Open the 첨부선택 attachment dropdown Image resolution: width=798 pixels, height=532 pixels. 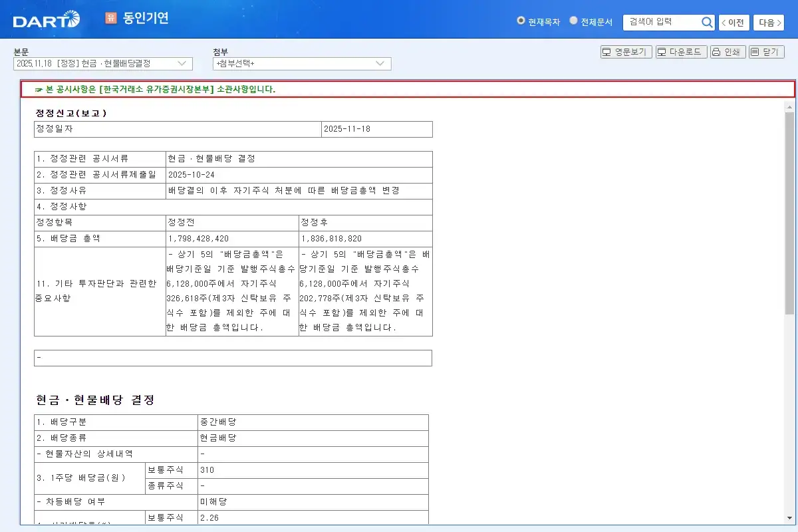(x=302, y=63)
